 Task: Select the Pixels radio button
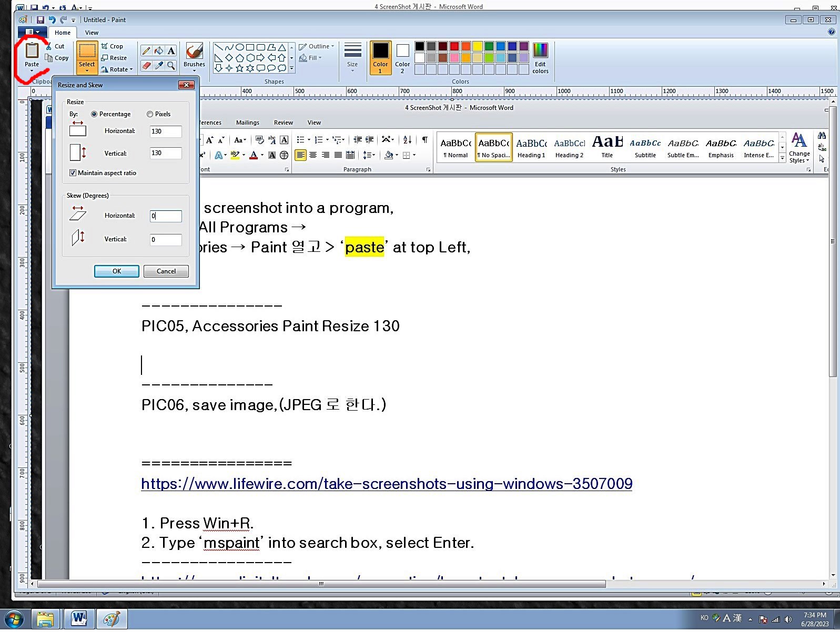[x=150, y=114]
